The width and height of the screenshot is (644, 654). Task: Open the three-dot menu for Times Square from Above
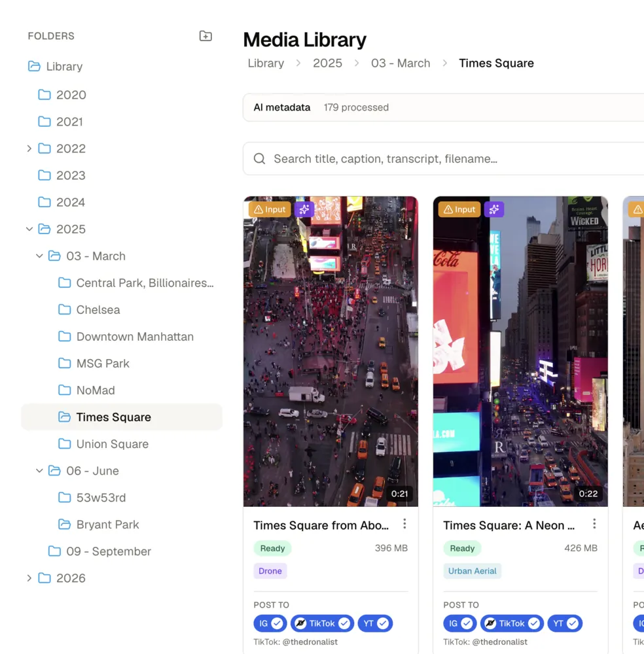pos(404,524)
